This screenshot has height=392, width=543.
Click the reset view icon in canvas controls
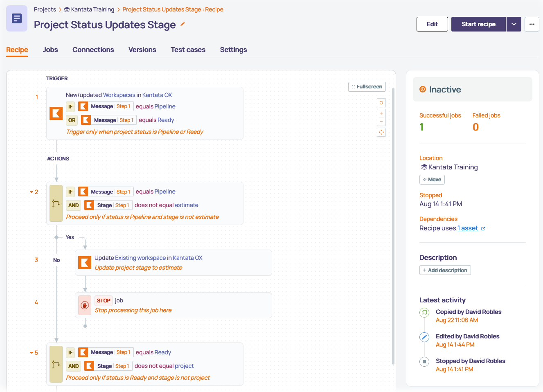click(x=381, y=103)
